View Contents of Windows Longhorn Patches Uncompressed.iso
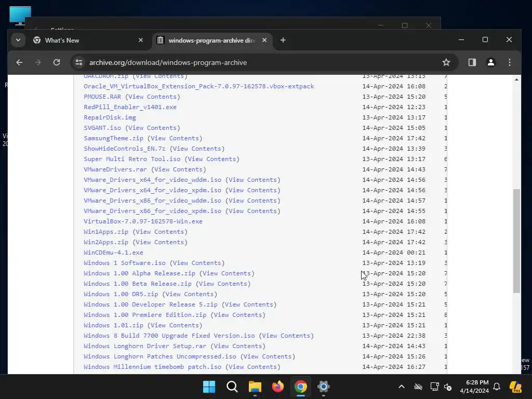 (268, 356)
